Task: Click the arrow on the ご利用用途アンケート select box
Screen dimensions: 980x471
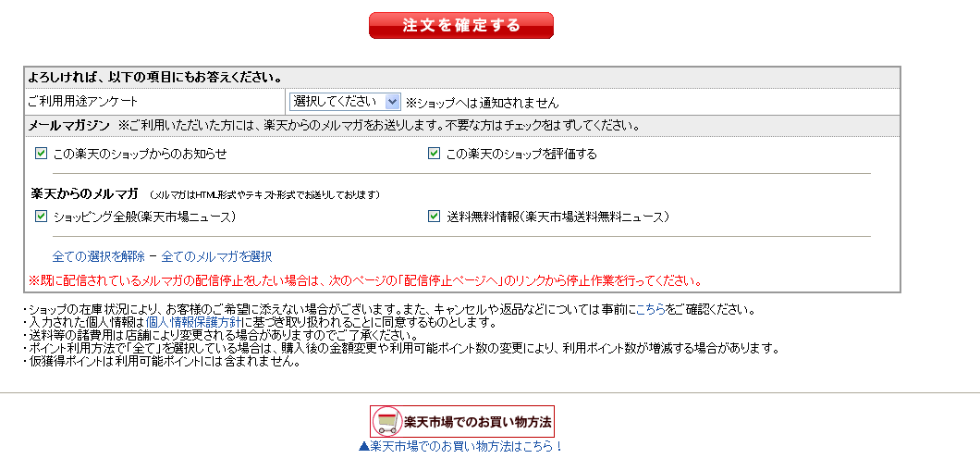Action: (x=392, y=102)
